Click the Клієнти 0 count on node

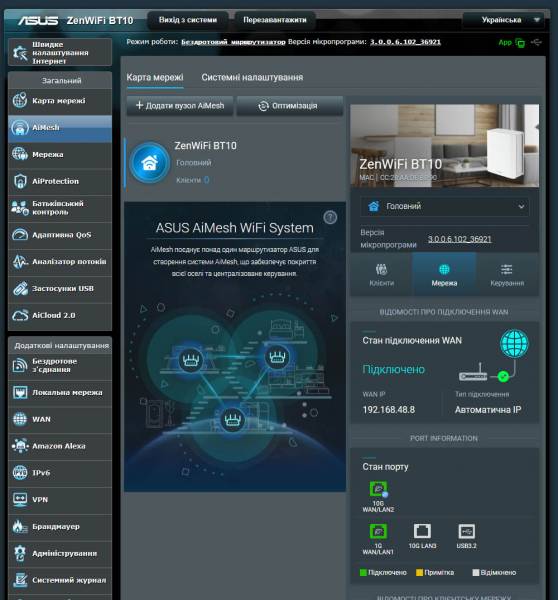(x=193, y=180)
